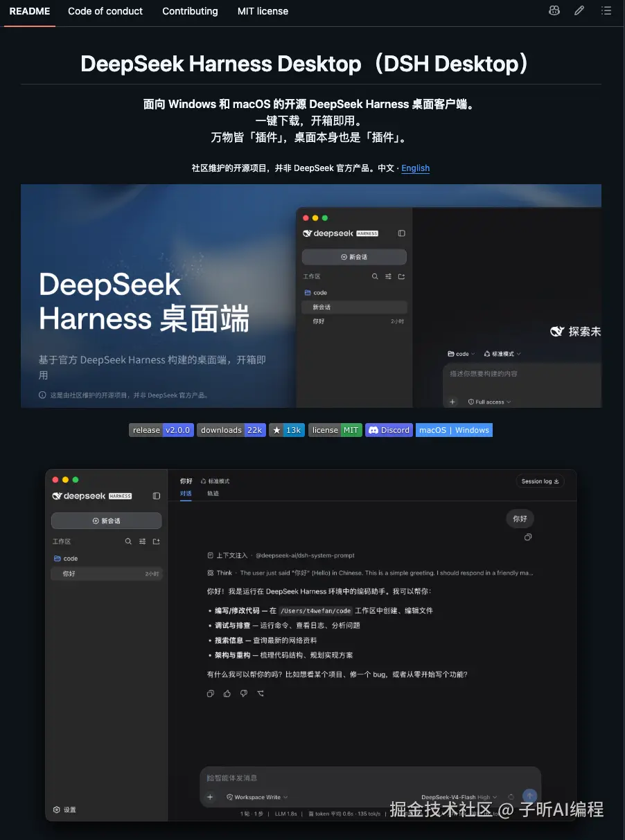The image size is (625, 840).
Task: Click the license MIT badge
Action: click(335, 430)
